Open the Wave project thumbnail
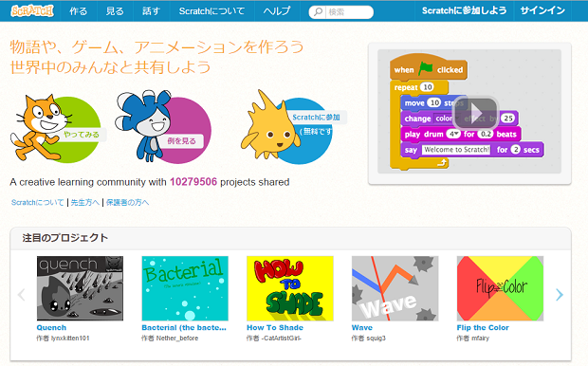The width and height of the screenshot is (588, 366). coord(395,288)
